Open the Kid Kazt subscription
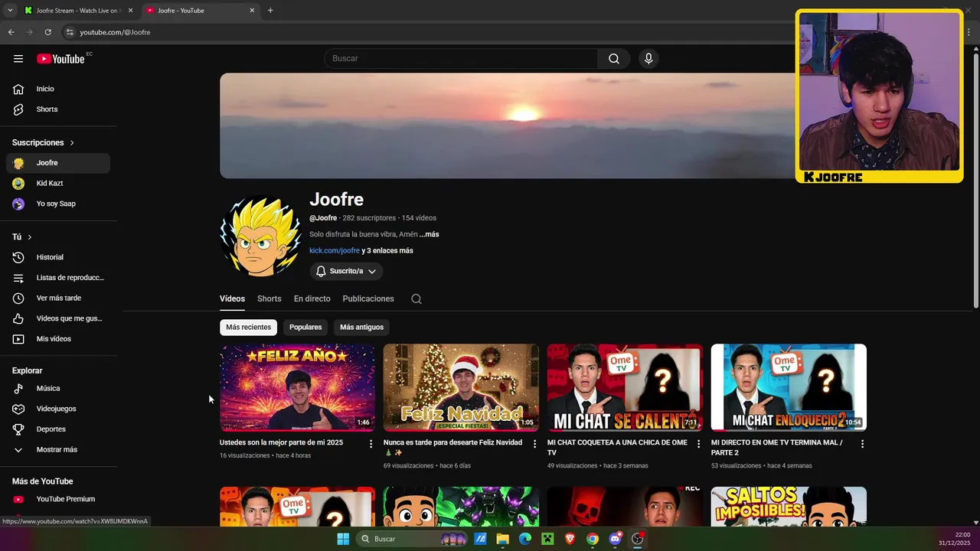This screenshot has width=980, height=551. (58, 184)
